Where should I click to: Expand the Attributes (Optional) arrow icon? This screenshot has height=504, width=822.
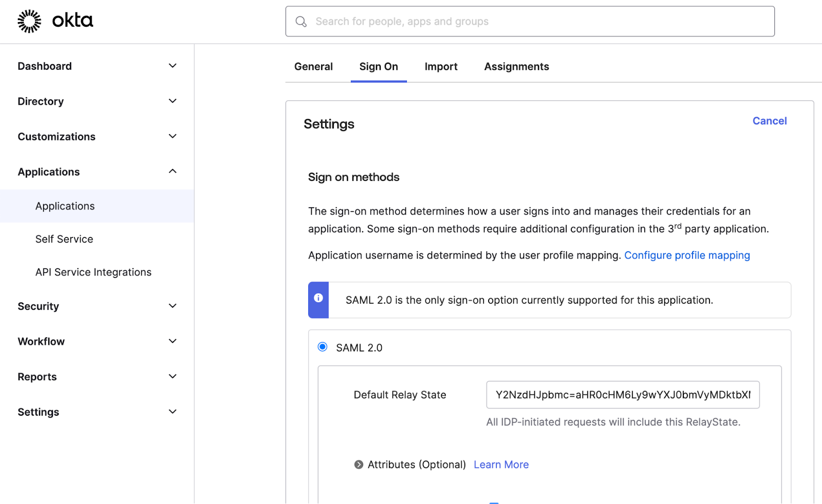pyautogui.click(x=359, y=464)
